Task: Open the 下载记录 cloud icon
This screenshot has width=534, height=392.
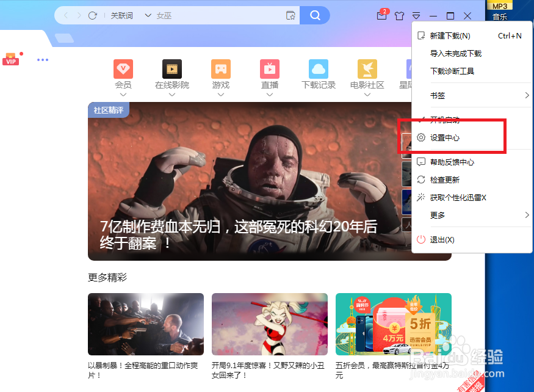Action: (319, 69)
